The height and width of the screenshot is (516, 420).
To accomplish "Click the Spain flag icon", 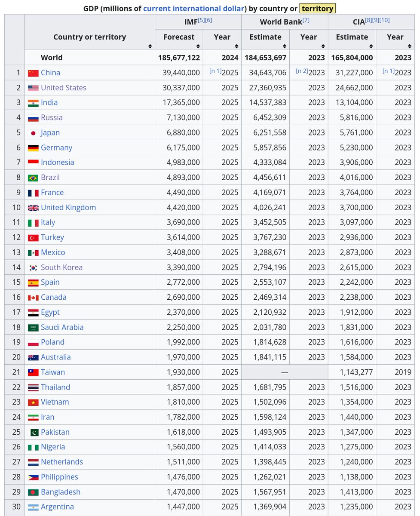I will (x=33, y=283).
